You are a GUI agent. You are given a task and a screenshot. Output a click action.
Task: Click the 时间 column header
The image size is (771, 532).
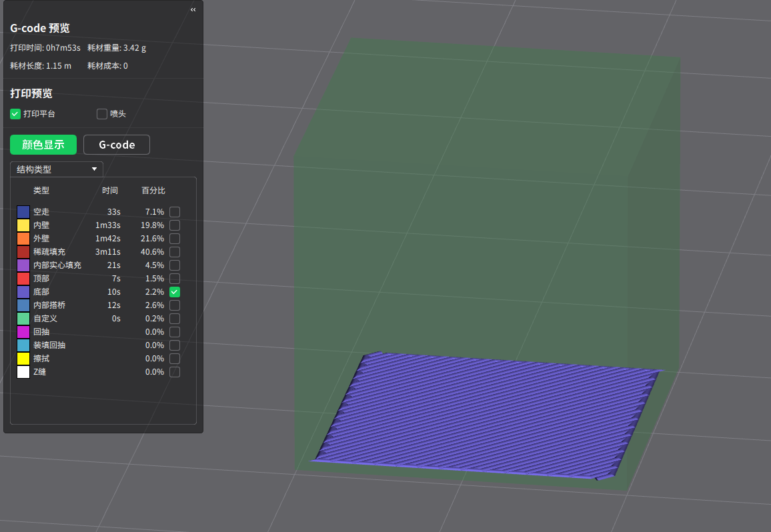109,190
